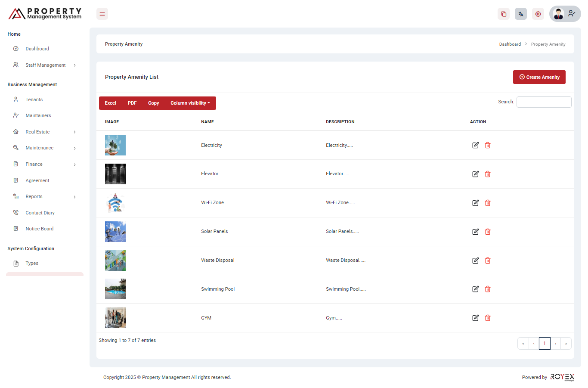Viewport: 588px width, 388px height.
Task: Click the Create Amenity button
Action: point(539,77)
